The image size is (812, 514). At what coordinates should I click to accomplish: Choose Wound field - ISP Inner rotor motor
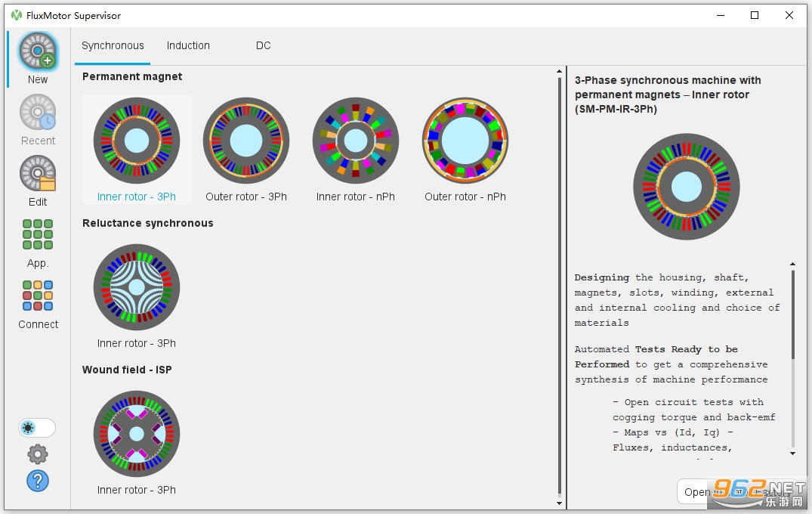137,442
